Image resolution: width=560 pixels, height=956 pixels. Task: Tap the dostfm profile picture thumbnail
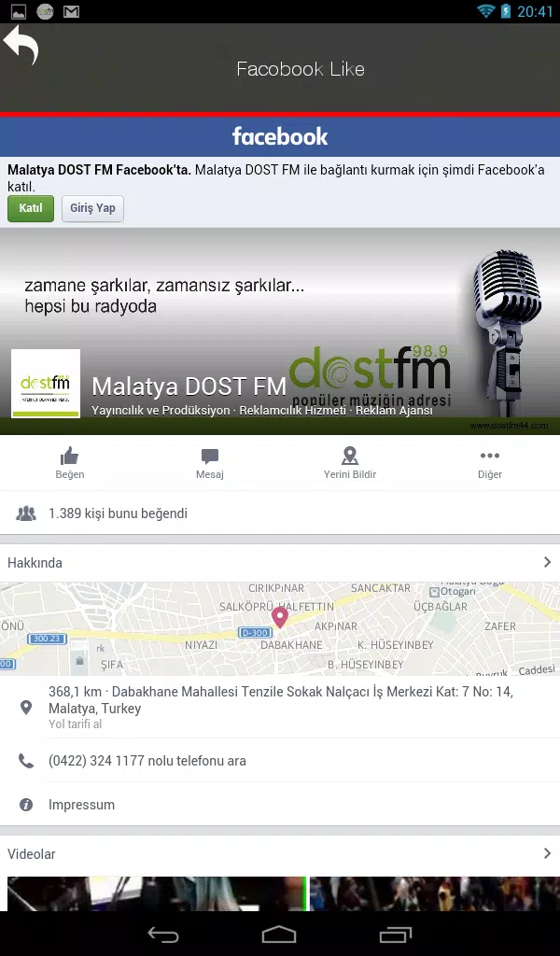(46, 384)
